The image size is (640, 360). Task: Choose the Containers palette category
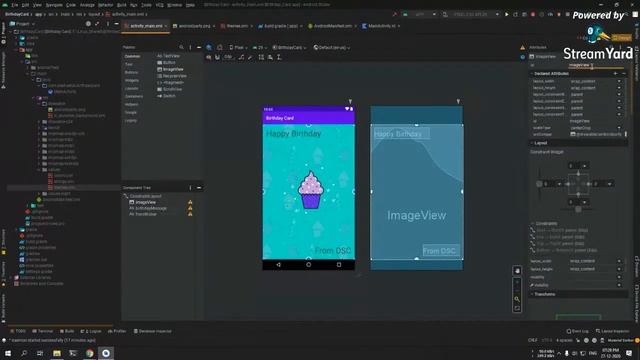(134, 96)
